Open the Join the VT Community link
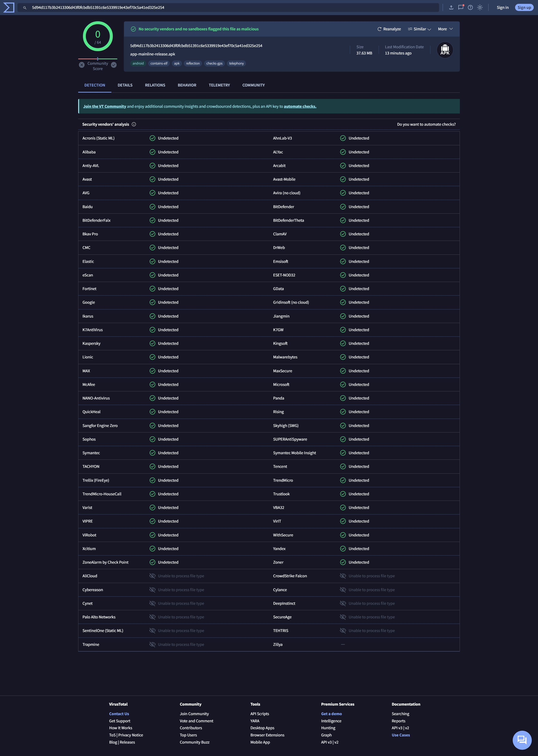 tap(105, 106)
